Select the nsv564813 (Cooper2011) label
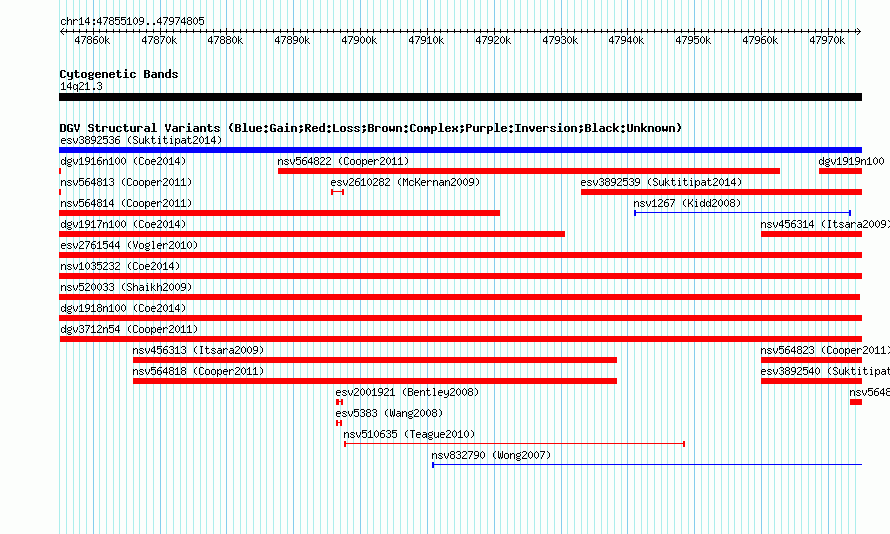The height and width of the screenshot is (534, 890). (126, 182)
